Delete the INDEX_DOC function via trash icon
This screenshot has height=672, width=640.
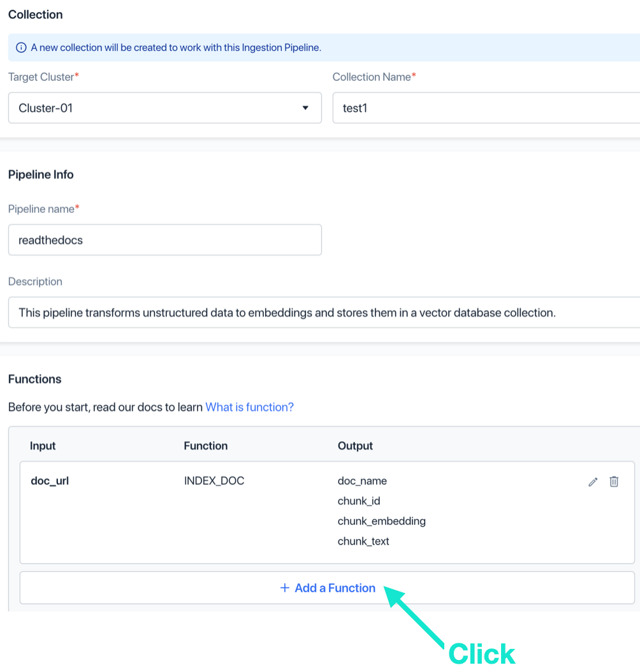pos(614,482)
